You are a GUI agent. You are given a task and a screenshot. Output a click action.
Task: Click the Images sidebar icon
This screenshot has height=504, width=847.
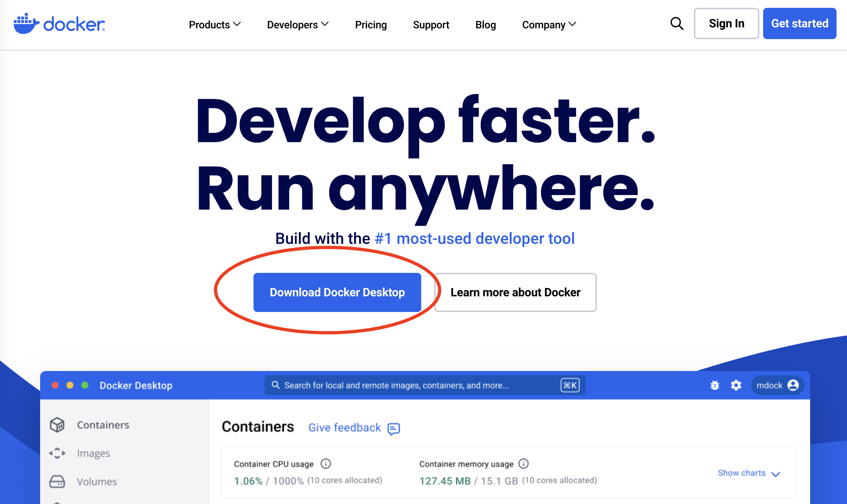(57, 453)
